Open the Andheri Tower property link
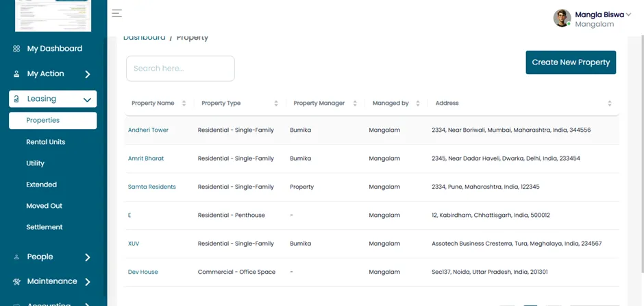Viewport: 644px width, 306px height. (148, 130)
